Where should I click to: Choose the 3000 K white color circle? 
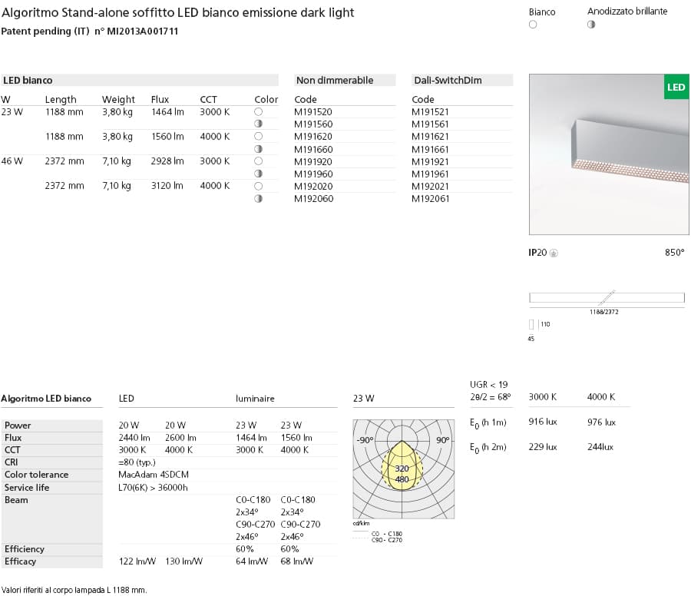[260, 111]
